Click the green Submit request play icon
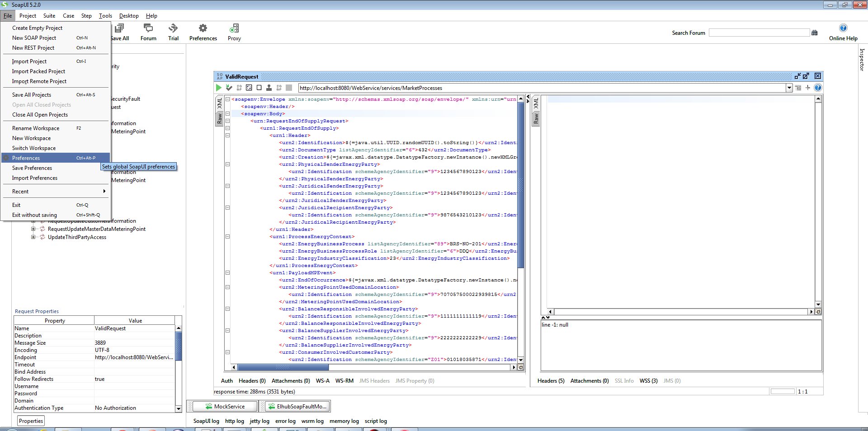 coord(219,88)
